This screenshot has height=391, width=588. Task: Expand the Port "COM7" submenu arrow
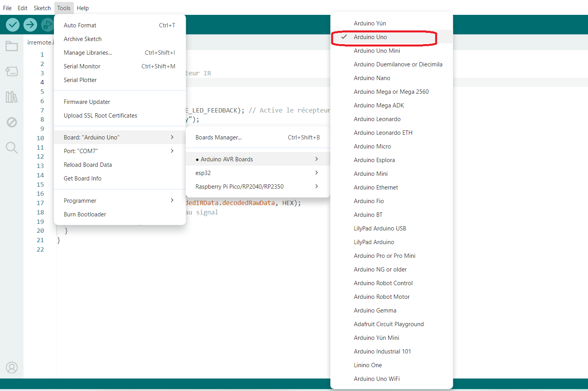(172, 151)
